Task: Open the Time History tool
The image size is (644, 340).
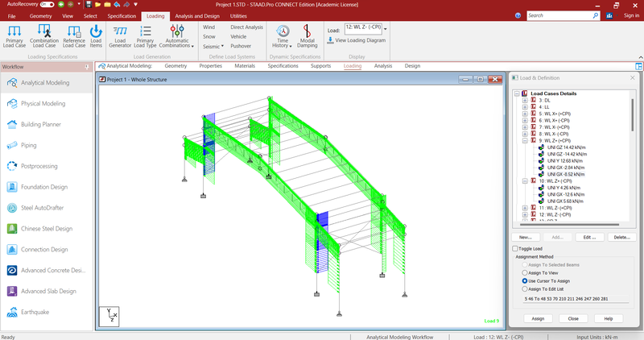Action: point(283,36)
